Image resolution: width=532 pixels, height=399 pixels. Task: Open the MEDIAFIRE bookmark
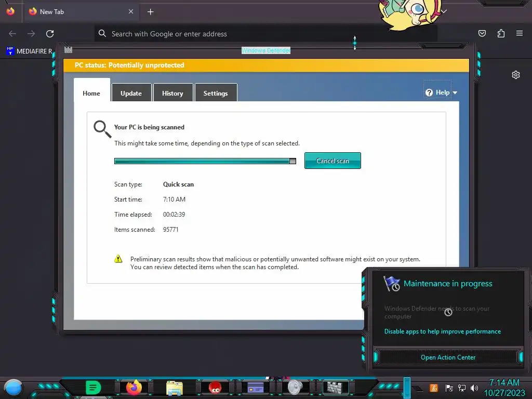[x=29, y=51]
